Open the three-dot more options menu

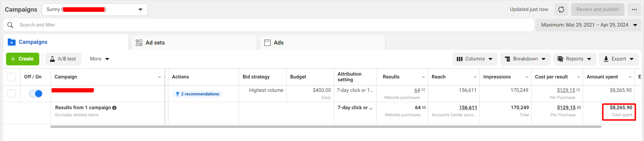tap(634, 10)
